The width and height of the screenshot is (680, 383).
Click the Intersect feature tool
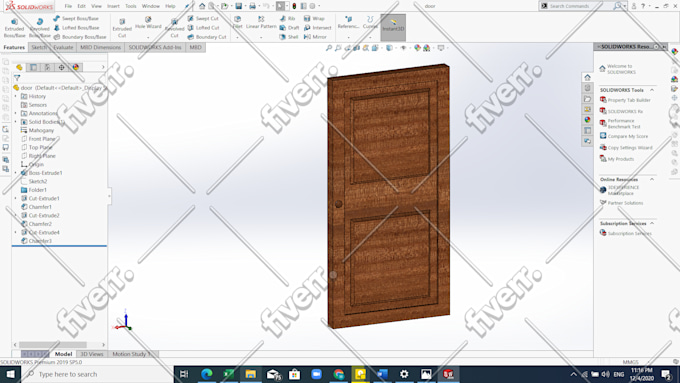(x=317, y=28)
